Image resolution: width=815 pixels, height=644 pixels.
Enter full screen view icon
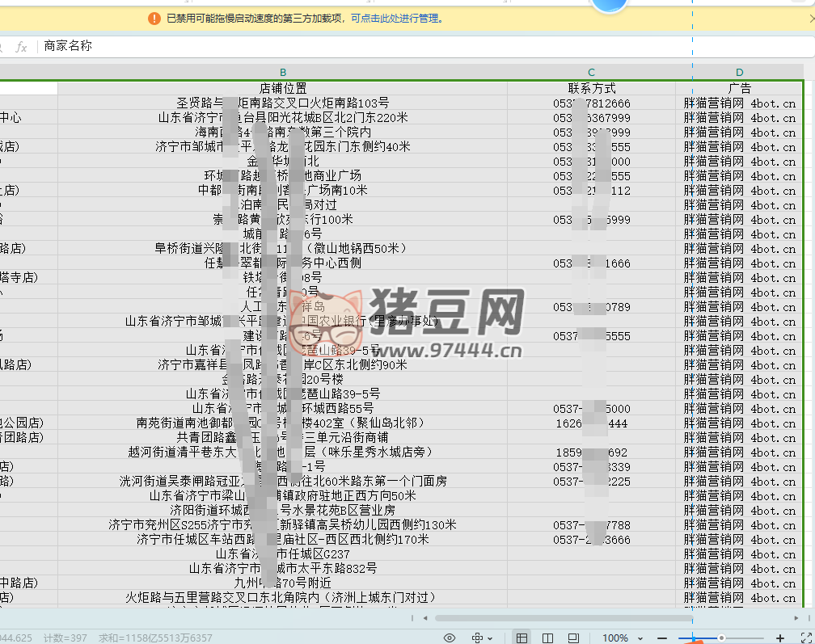click(805, 638)
